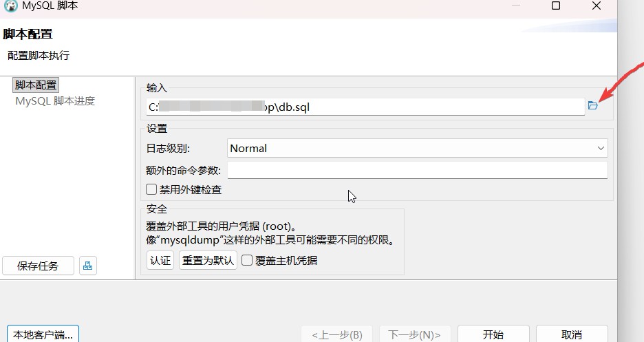Image resolution: width=644 pixels, height=342 pixels.
Task: Click the 重置为默认 button
Action: point(208,260)
